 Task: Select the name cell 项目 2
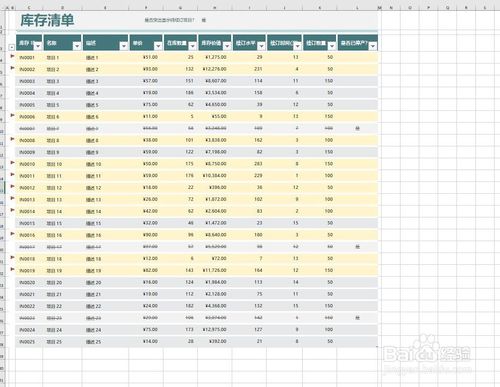tap(62, 69)
